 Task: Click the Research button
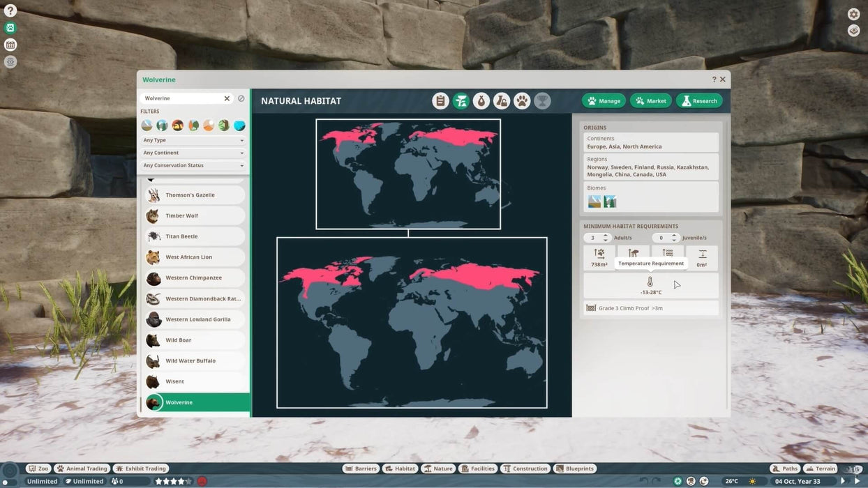click(x=698, y=101)
